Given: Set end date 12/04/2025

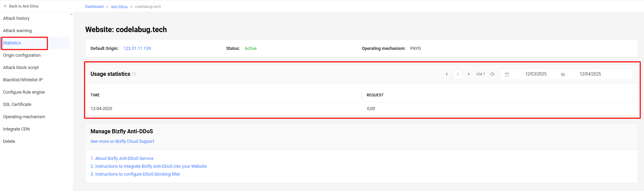Looking at the screenshot, I should tap(590, 74).
